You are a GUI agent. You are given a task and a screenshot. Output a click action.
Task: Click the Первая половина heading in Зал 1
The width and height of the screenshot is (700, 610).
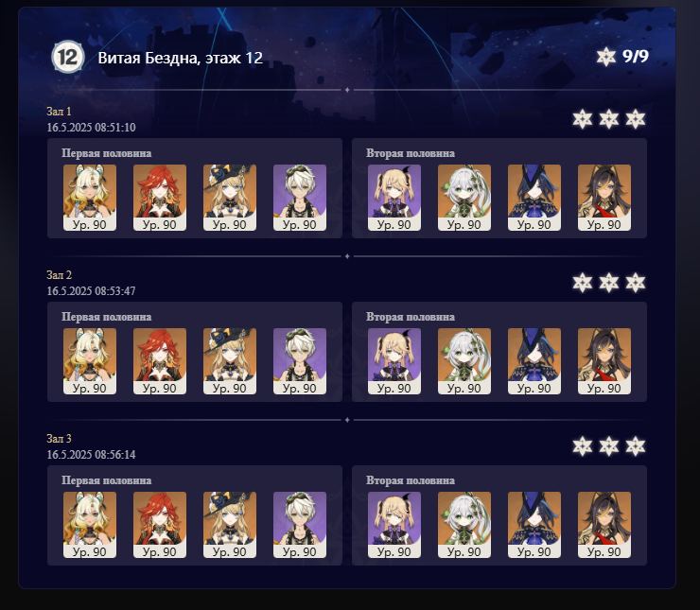[x=106, y=153]
